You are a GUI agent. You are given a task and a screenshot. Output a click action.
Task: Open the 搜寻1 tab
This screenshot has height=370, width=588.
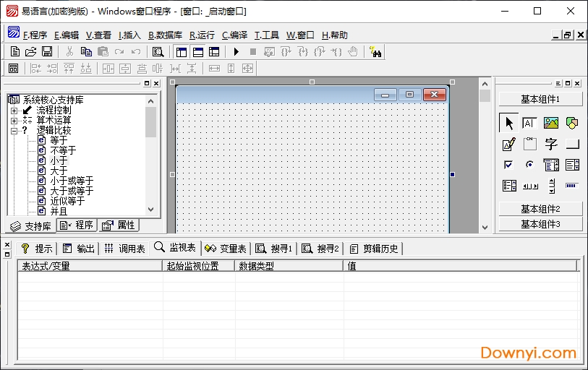point(274,248)
